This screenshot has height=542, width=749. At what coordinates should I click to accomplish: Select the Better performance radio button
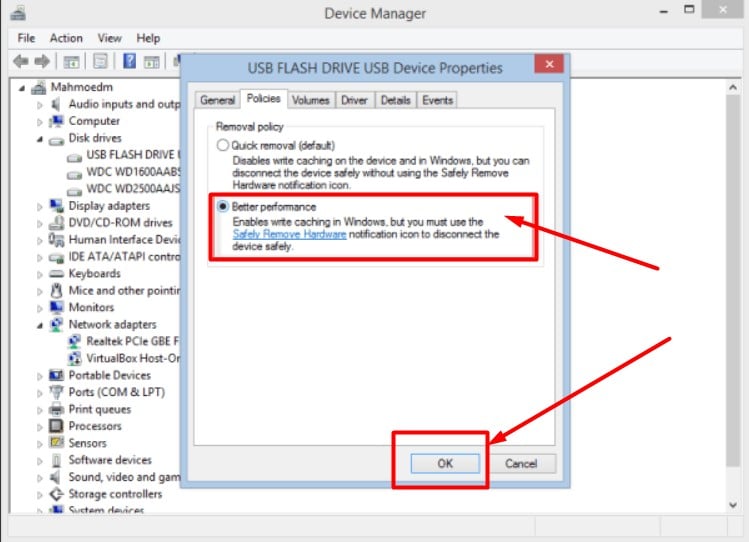[223, 207]
